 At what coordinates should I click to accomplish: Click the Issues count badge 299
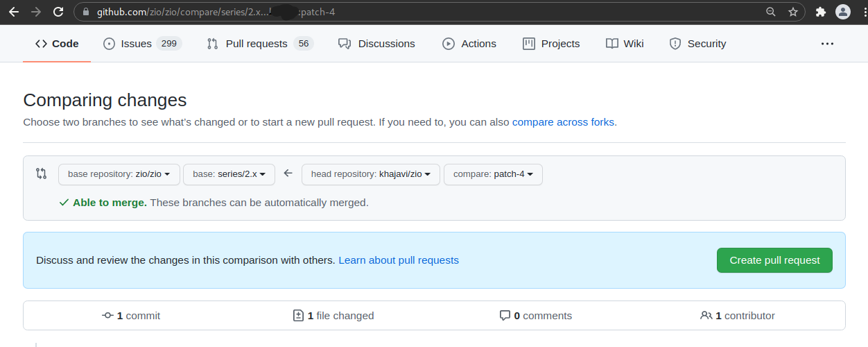point(168,44)
